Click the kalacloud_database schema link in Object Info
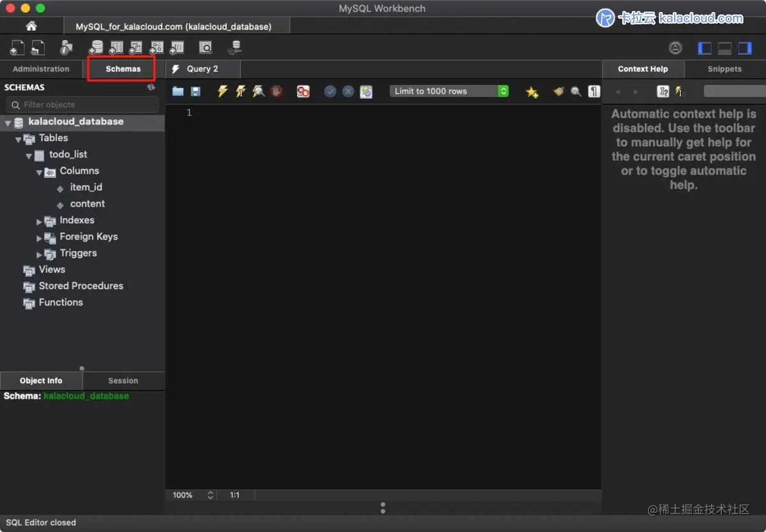Image resolution: width=766 pixels, height=532 pixels. [86, 396]
